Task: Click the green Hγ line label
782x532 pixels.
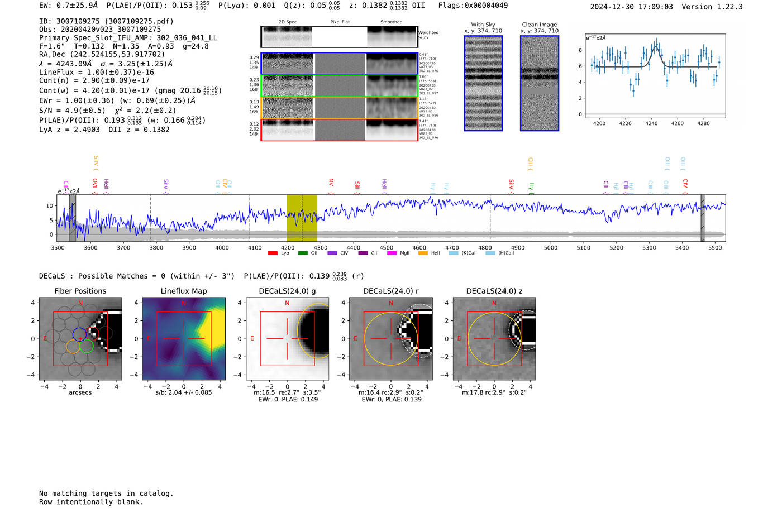Action: point(531,188)
